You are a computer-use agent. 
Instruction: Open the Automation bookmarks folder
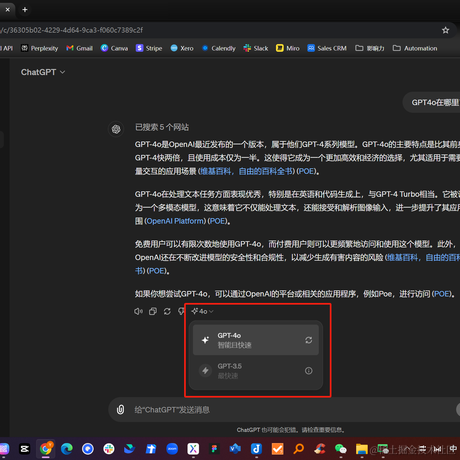click(415, 48)
